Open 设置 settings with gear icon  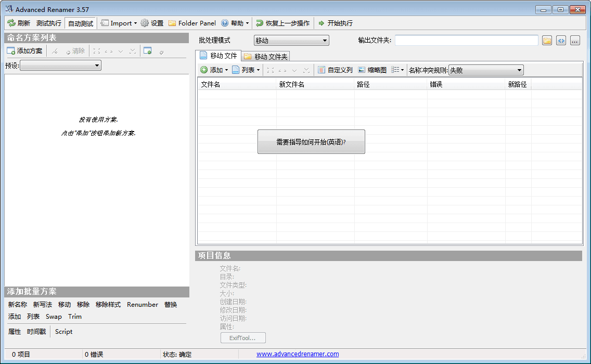pos(145,23)
